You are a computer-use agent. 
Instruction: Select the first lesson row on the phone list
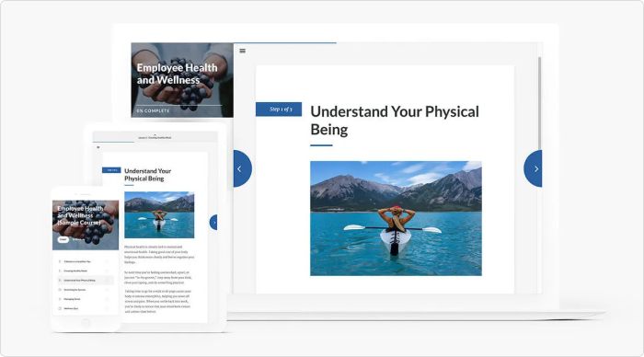coord(86,261)
